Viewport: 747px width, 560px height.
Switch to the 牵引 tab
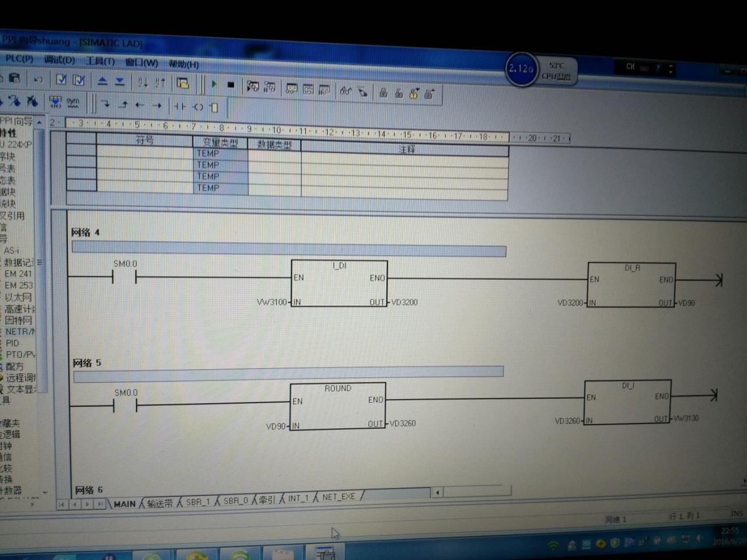(267, 499)
